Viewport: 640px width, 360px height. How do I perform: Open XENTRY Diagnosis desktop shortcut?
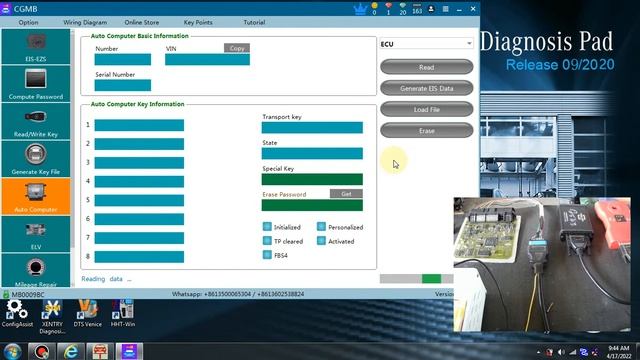coord(52,317)
